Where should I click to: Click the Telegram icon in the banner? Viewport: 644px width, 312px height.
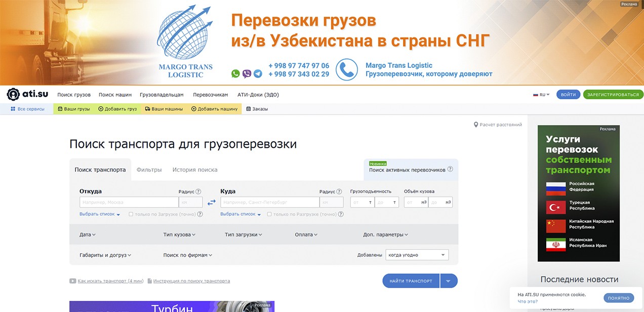[x=258, y=74]
